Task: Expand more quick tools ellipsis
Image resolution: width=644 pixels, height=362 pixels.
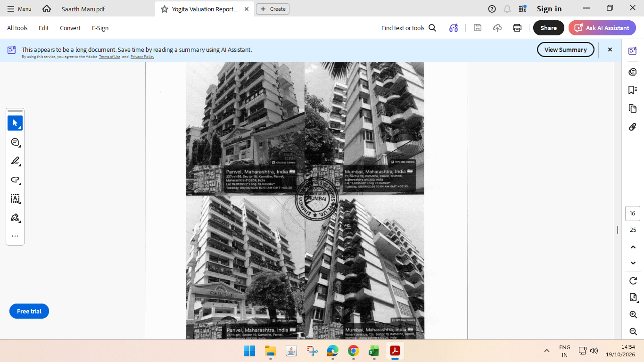Action: click(x=15, y=236)
